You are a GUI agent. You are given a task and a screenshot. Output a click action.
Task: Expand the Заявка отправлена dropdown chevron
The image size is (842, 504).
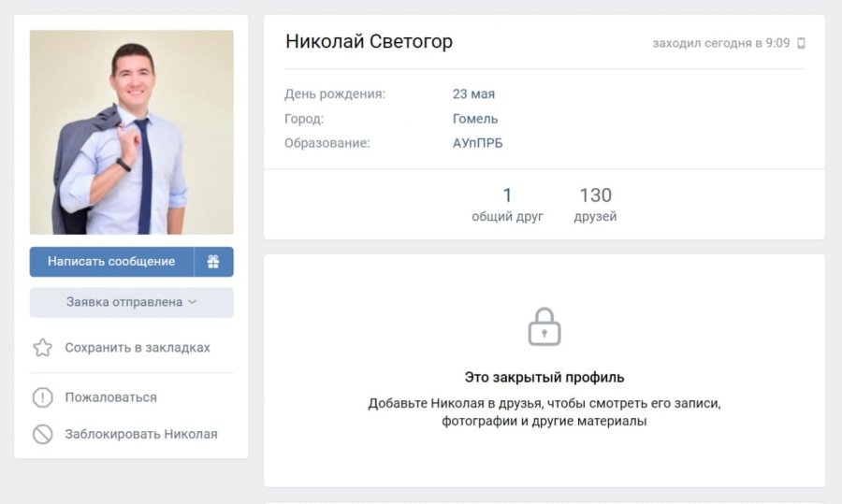coord(192,302)
